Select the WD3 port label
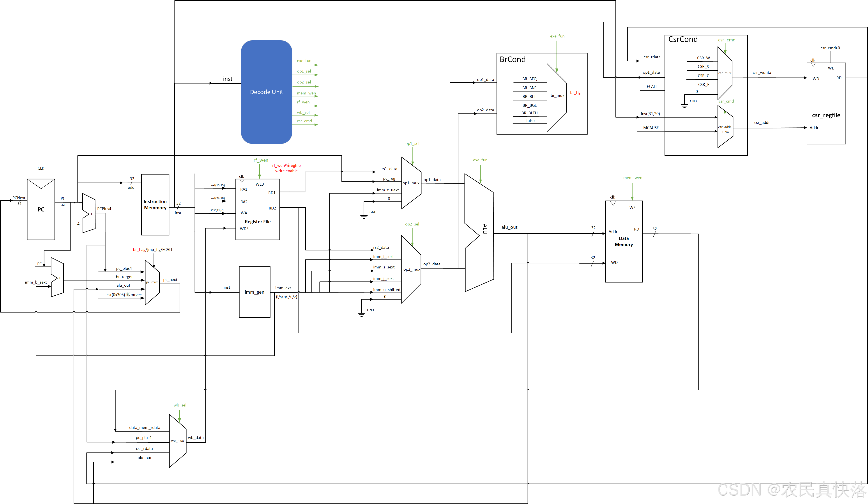Viewport: 868px width, 504px height. click(x=244, y=229)
